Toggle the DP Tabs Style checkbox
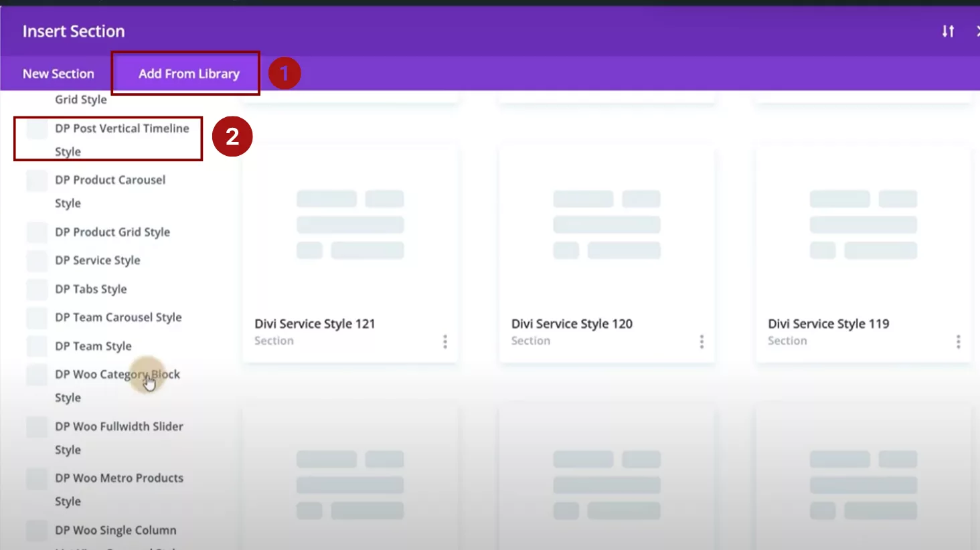Image resolution: width=980 pixels, height=550 pixels. click(37, 289)
